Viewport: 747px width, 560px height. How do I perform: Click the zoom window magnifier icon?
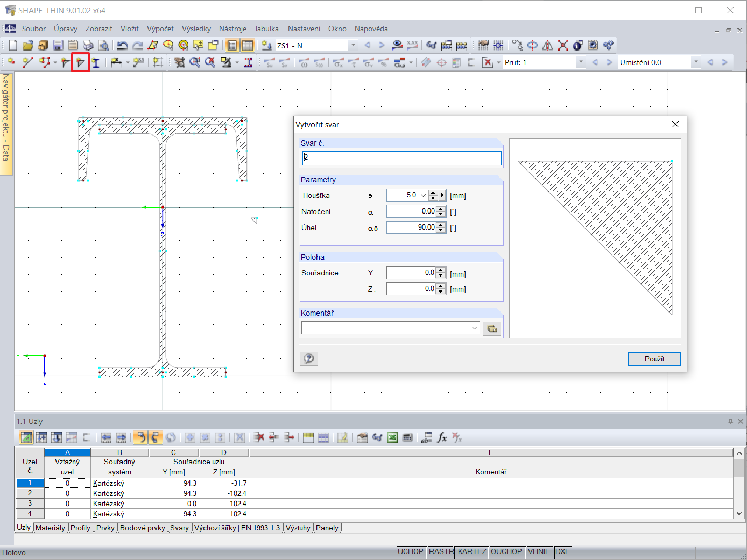click(x=195, y=62)
